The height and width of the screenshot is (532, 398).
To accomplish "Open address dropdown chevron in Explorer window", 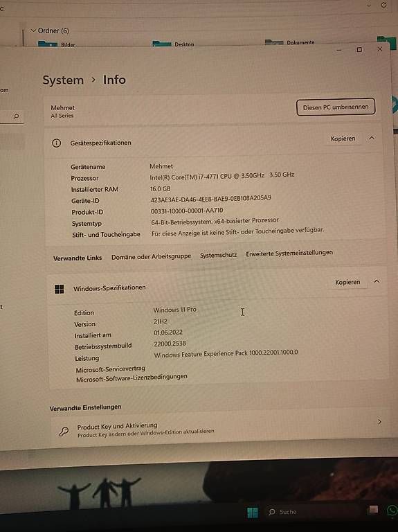I will (x=369, y=5).
